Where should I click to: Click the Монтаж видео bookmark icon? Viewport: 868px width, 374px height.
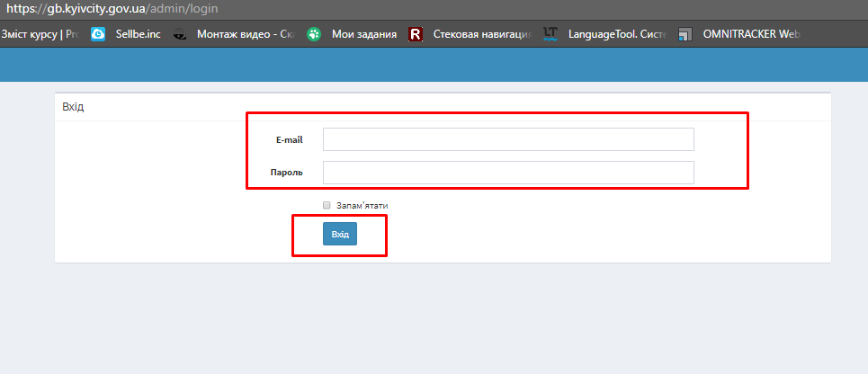pyautogui.click(x=181, y=35)
